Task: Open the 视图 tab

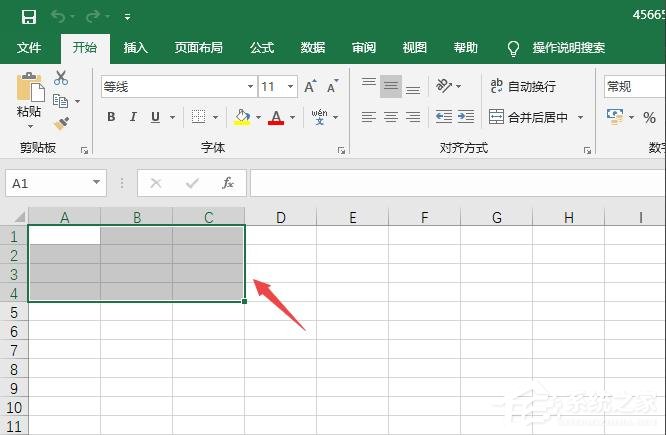Action: (x=415, y=48)
